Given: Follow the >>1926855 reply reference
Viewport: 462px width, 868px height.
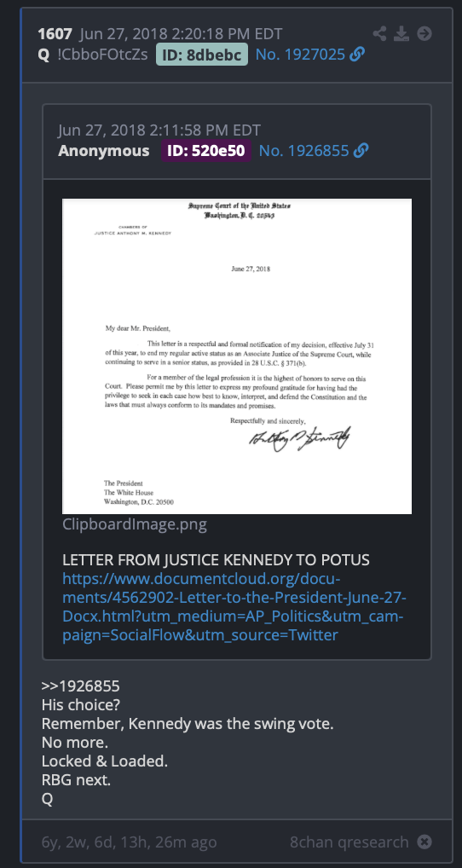Looking at the screenshot, I should [x=80, y=686].
